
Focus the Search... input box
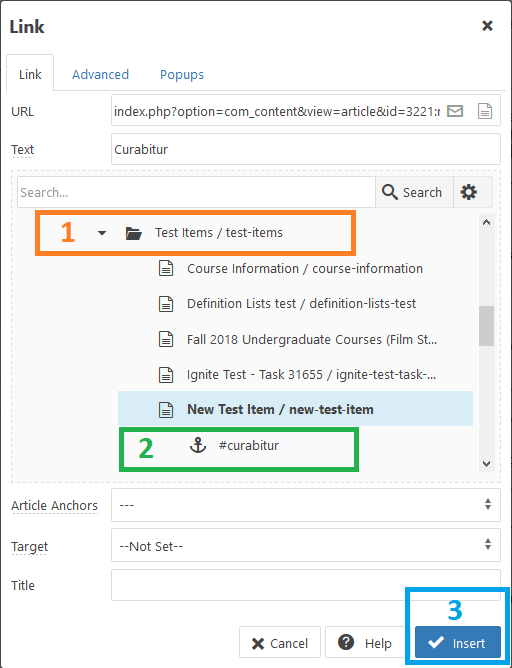click(196, 192)
